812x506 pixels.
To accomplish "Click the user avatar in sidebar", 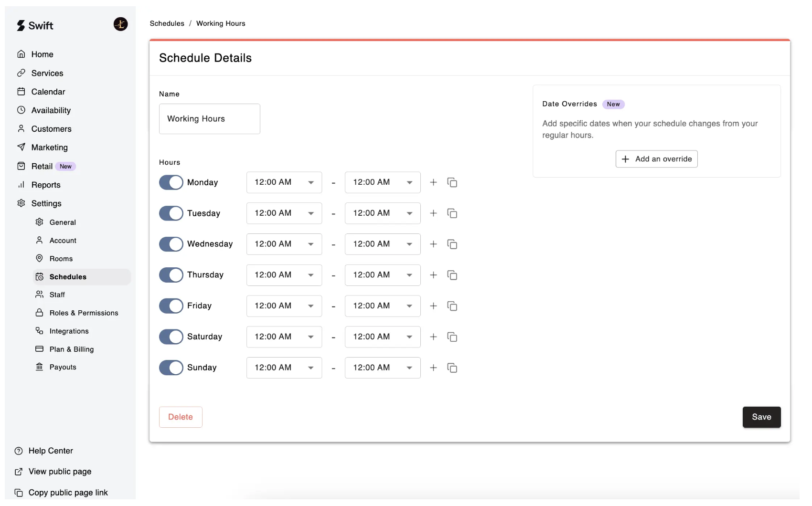I will (120, 24).
